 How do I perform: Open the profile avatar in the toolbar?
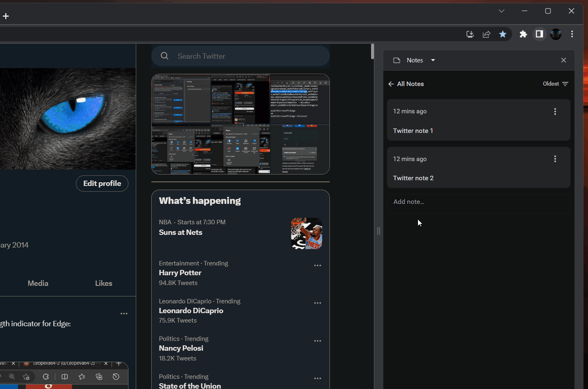point(556,34)
